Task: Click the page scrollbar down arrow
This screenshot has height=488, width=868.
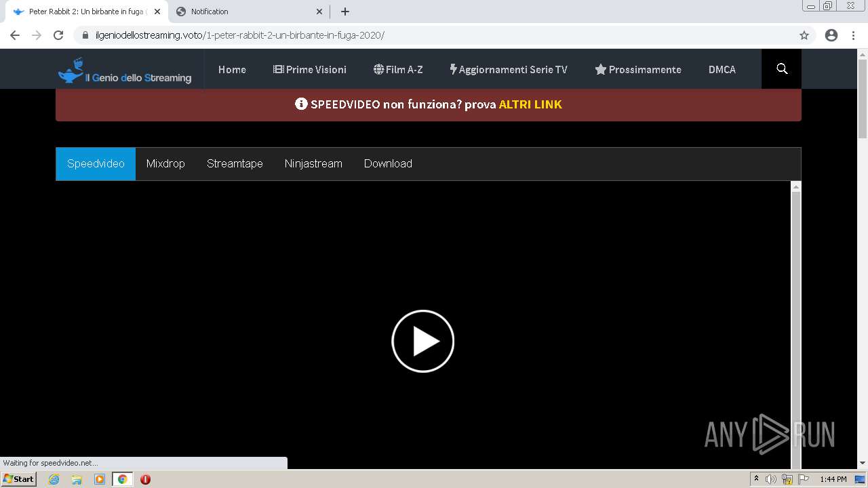Action: pos(863,464)
